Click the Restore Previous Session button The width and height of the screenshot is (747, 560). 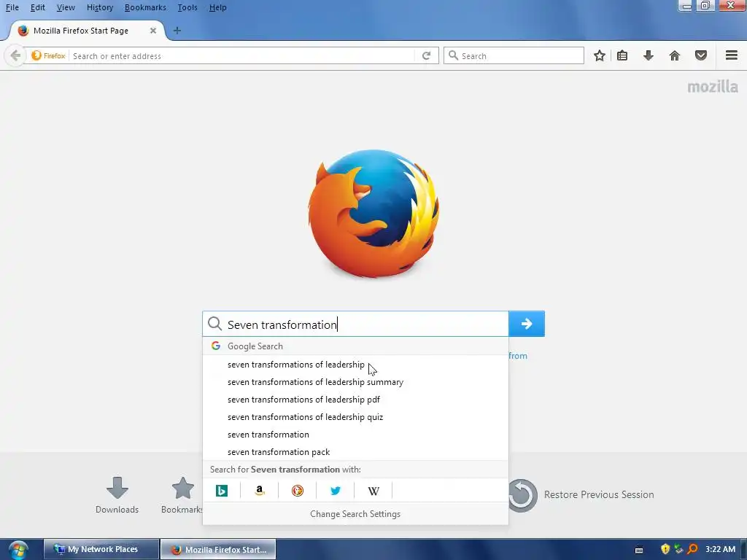[x=581, y=495]
